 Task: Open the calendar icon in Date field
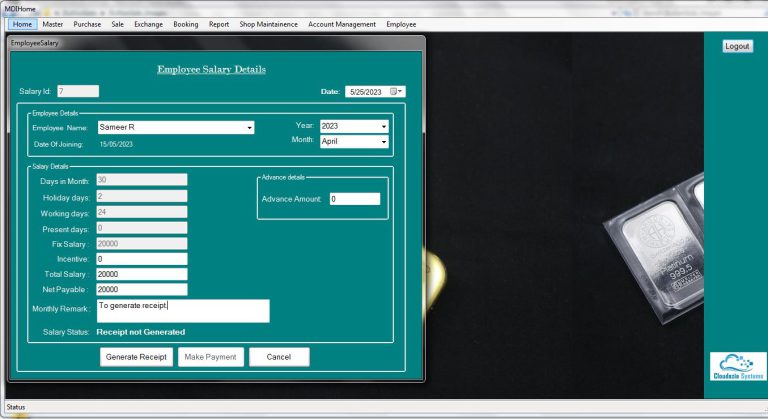point(394,92)
